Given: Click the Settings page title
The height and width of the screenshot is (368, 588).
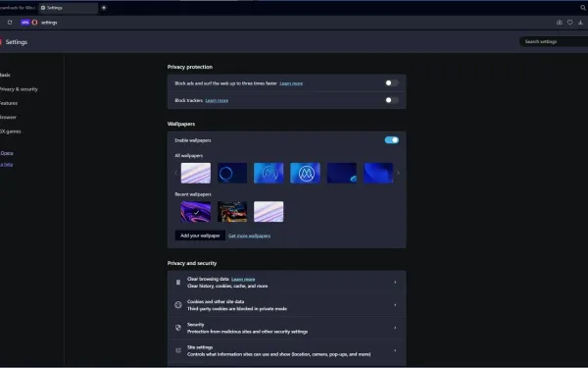Looking at the screenshot, I should (16, 42).
